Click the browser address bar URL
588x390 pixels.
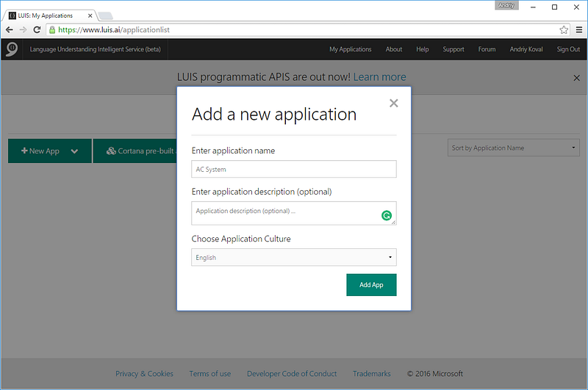tap(114, 29)
